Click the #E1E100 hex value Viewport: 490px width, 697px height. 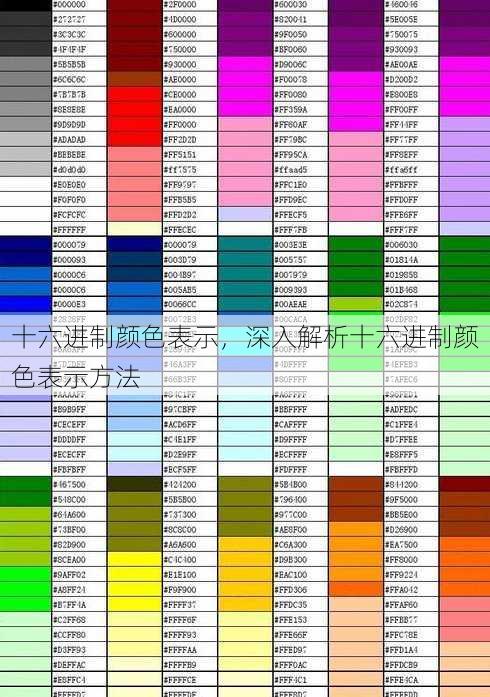click(x=180, y=575)
